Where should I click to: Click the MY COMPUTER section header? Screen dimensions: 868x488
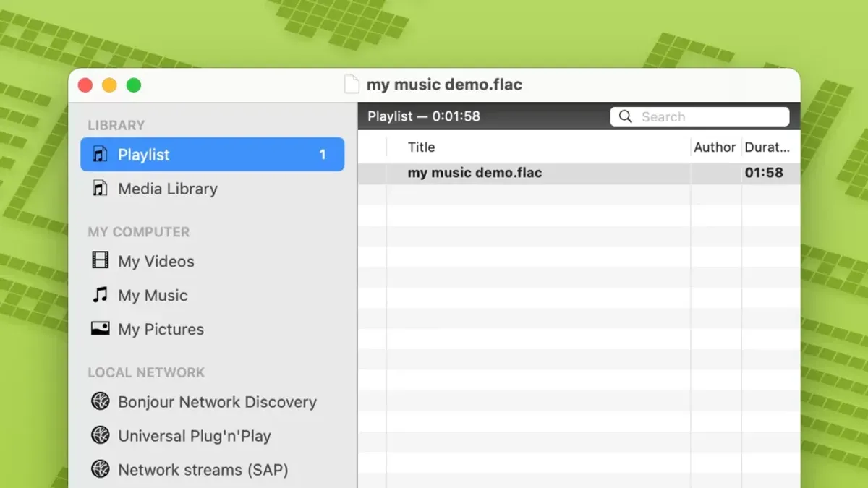(139, 232)
